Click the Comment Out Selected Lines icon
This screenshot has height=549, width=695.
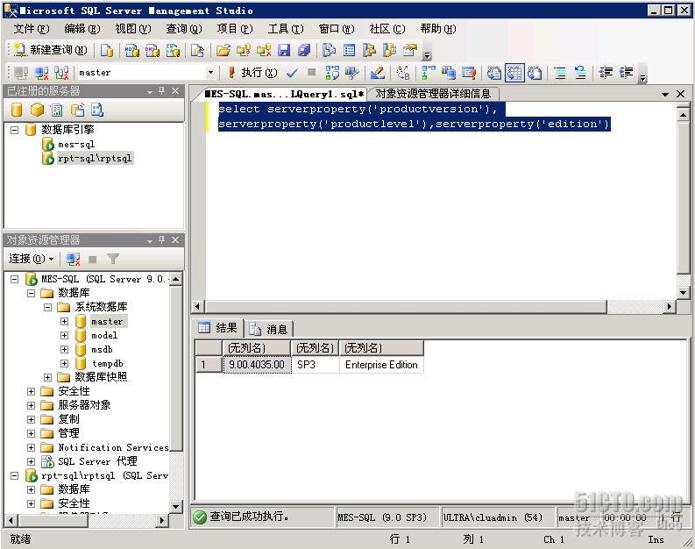click(x=560, y=73)
